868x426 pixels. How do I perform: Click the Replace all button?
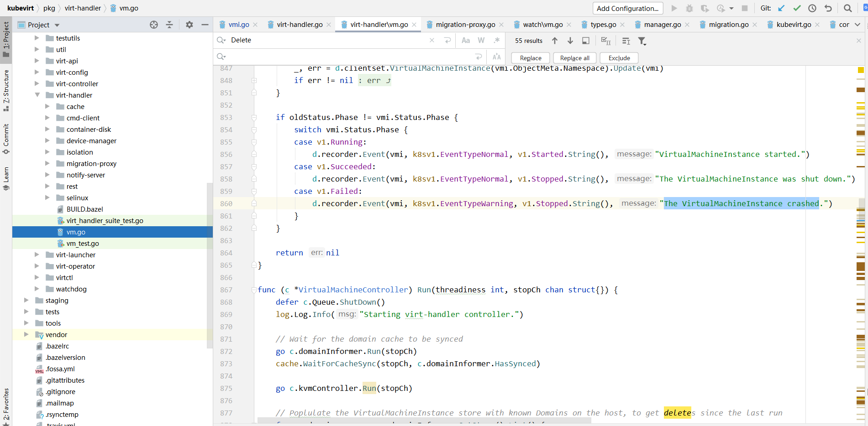tap(575, 58)
